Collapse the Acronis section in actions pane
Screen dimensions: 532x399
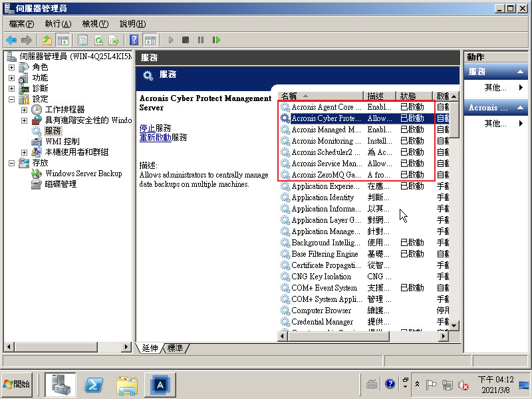coord(520,108)
